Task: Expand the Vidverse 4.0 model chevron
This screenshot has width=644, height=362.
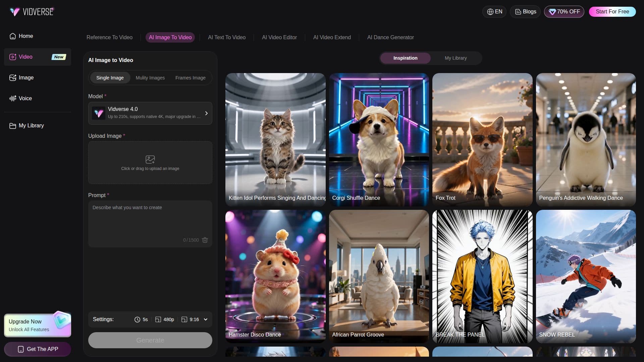Action: click(x=206, y=113)
